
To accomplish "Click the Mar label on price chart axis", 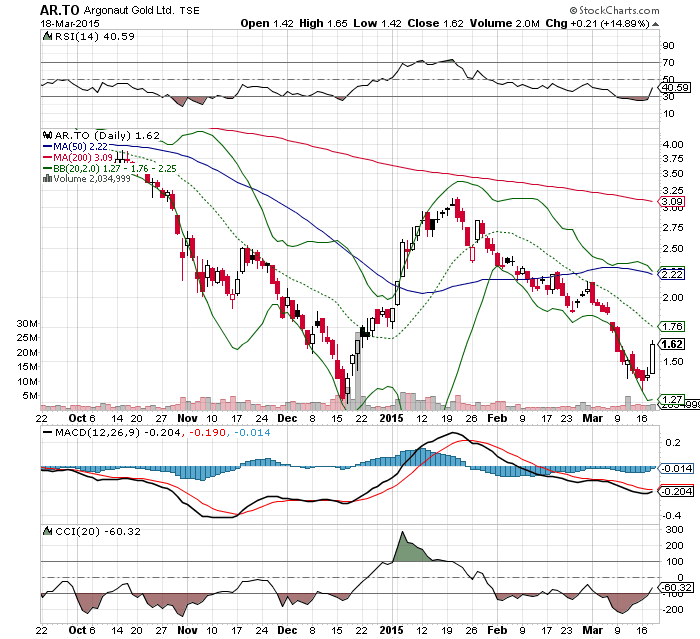I will click(x=593, y=418).
